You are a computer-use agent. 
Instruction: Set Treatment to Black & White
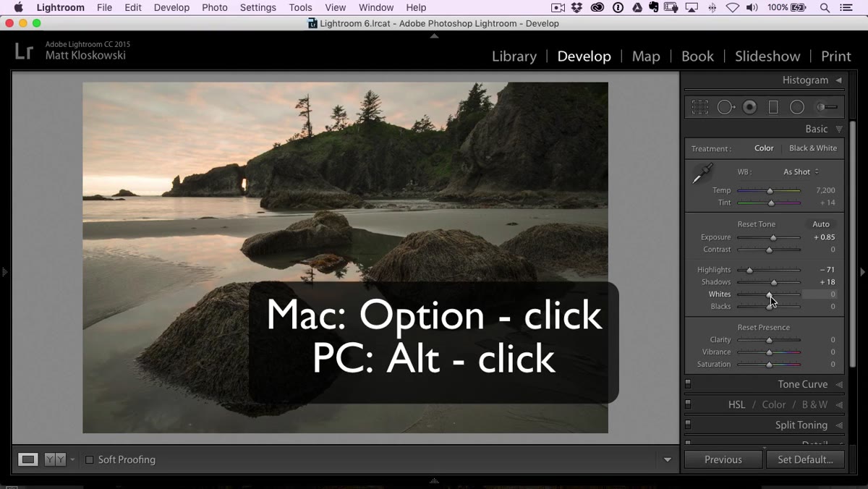[813, 148]
